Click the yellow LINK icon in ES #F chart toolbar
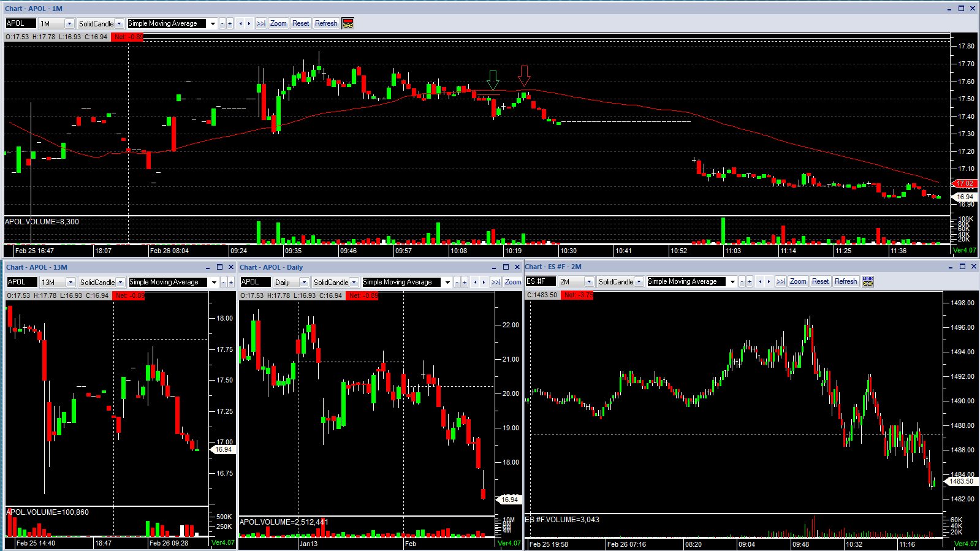The image size is (980, 551). point(868,281)
